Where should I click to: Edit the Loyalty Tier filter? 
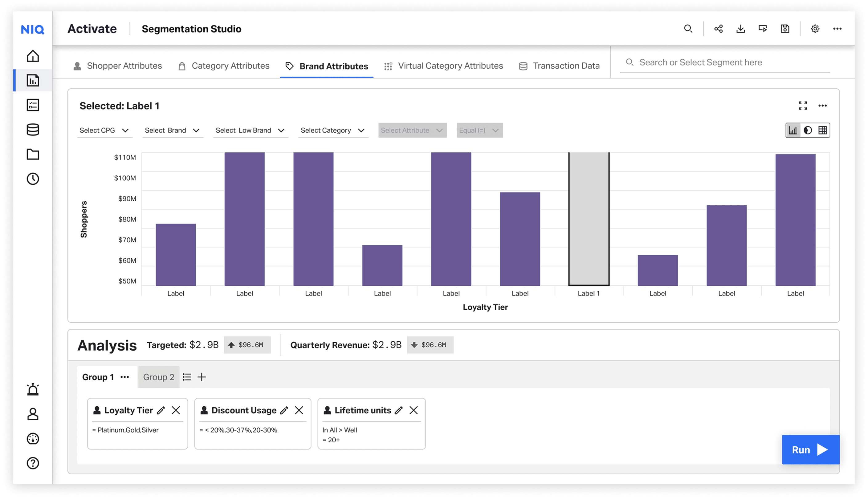[161, 410]
